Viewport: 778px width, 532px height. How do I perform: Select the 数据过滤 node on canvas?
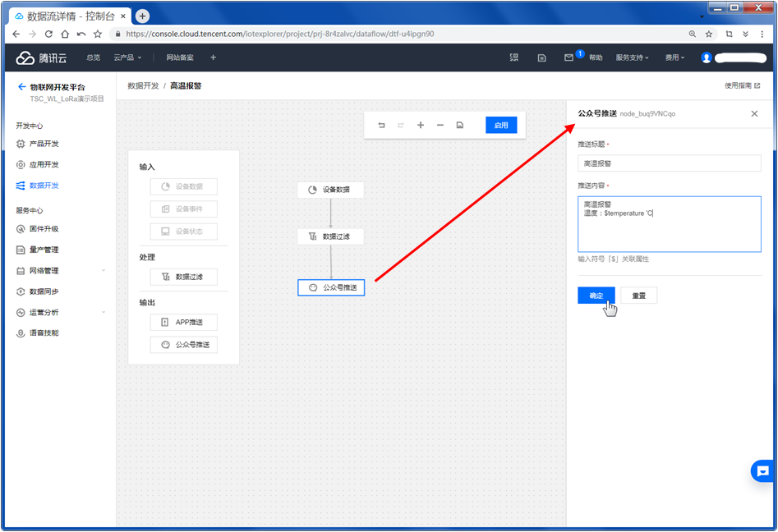[330, 236]
